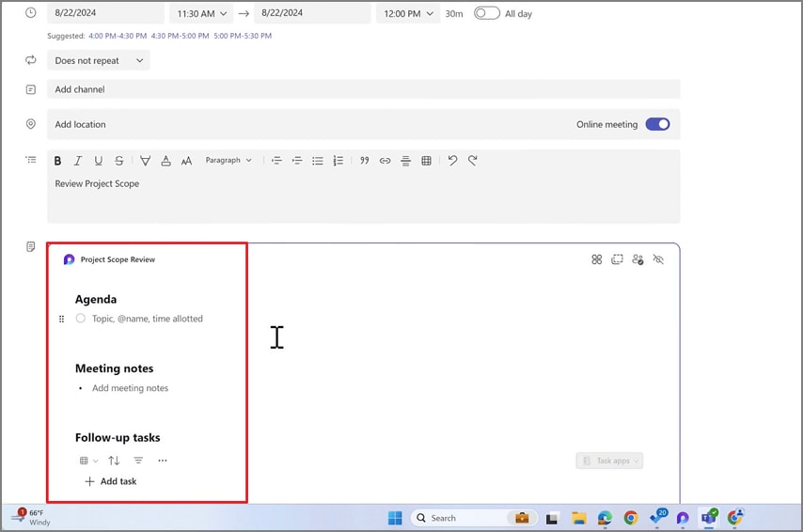Image resolution: width=803 pixels, height=532 pixels.
Task: Redo last edit
Action: pyautogui.click(x=473, y=161)
